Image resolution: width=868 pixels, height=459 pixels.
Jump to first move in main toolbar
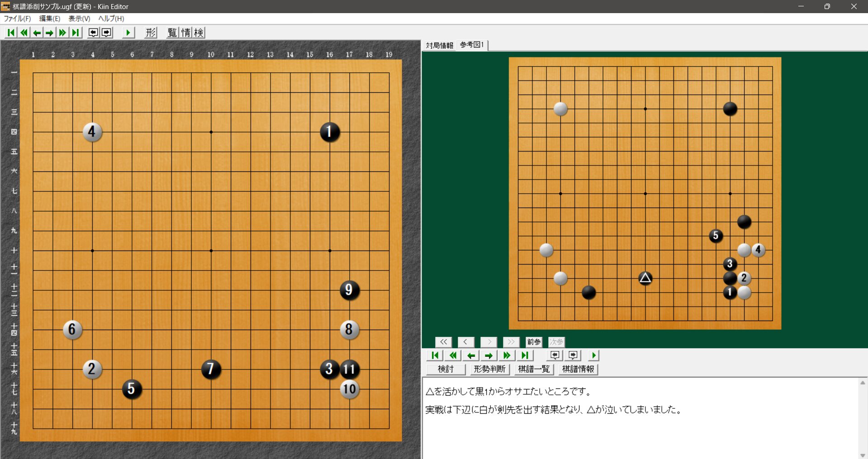click(x=11, y=33)
